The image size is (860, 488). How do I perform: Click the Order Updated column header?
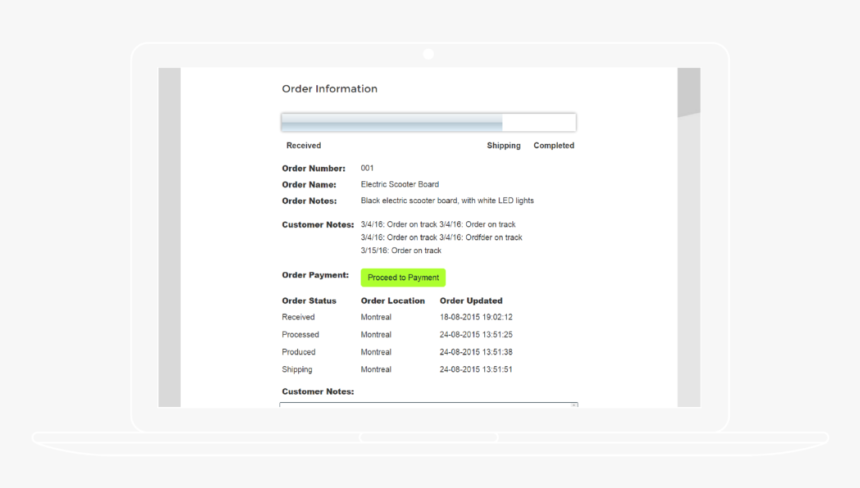click(471, 301)
